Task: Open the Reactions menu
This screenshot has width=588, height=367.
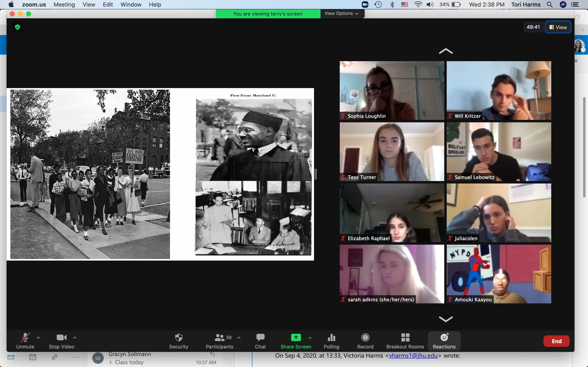Action: [444, 341]
